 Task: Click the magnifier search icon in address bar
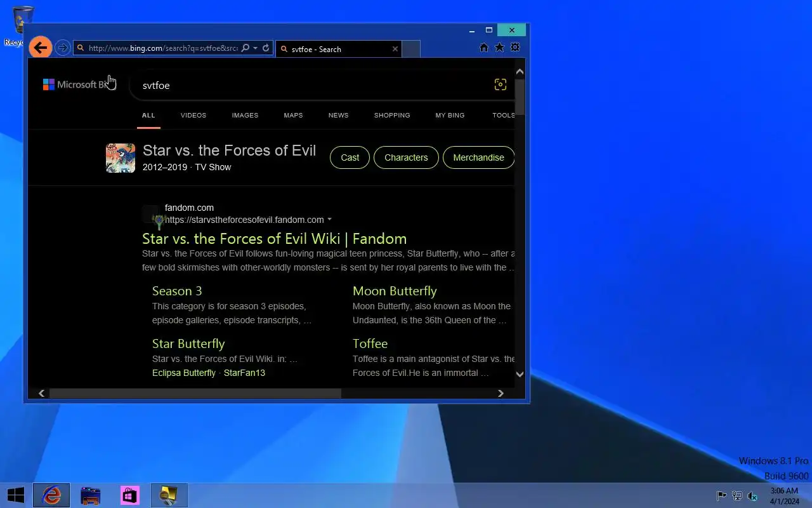tap(246, 48)
